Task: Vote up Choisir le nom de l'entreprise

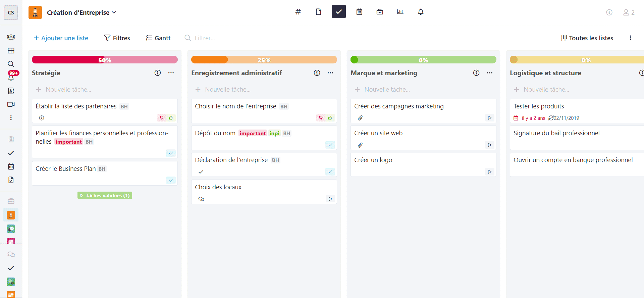Action: (330, 118)
